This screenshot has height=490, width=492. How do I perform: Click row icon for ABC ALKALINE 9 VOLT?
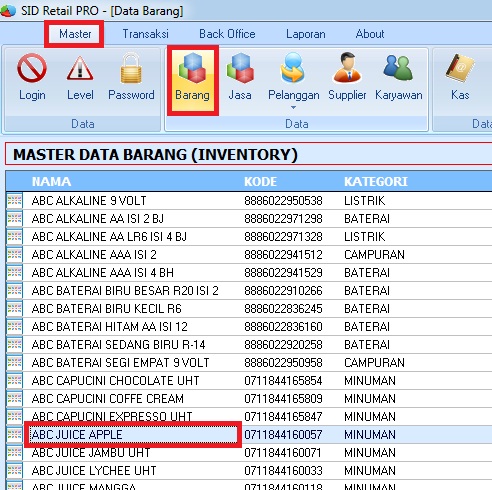tap(14, 201)
